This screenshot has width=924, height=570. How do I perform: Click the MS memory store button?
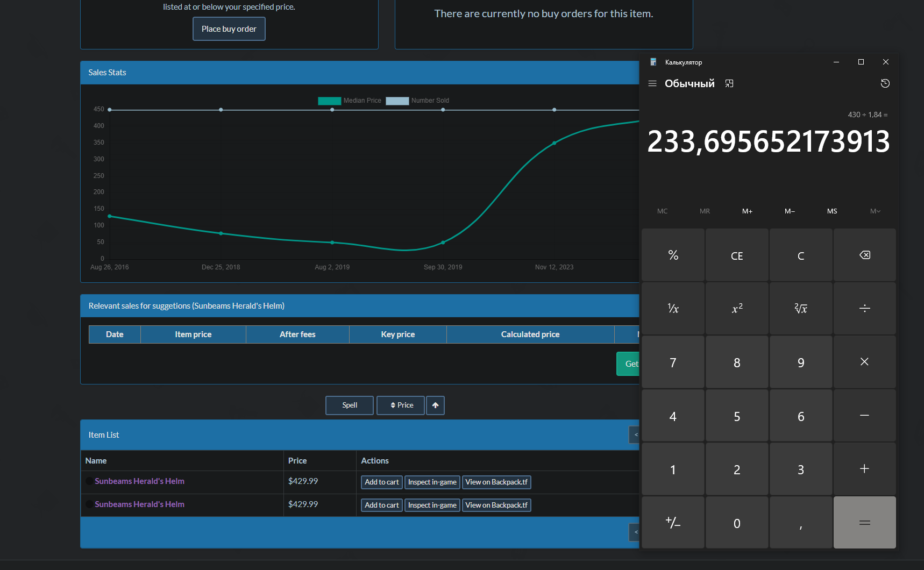coord(832,211)
